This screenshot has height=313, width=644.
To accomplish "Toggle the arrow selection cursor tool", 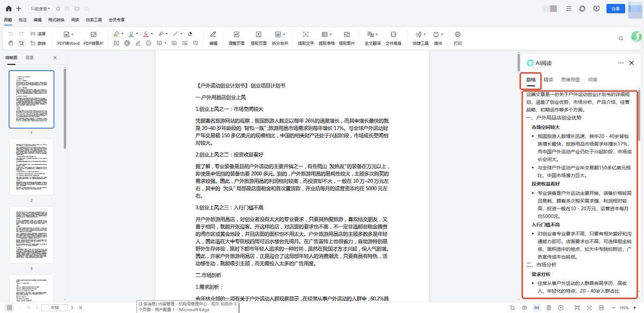I will pyautogui.click(x=21, y=43).
